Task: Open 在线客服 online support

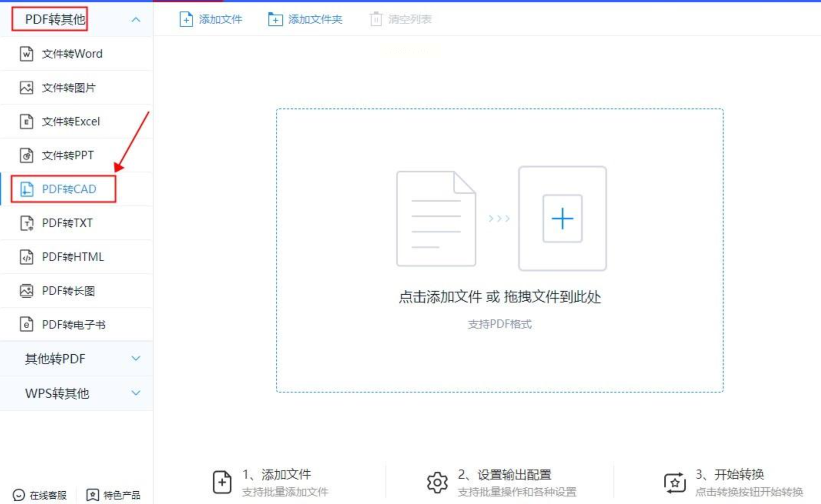Action: coord(39,495)
